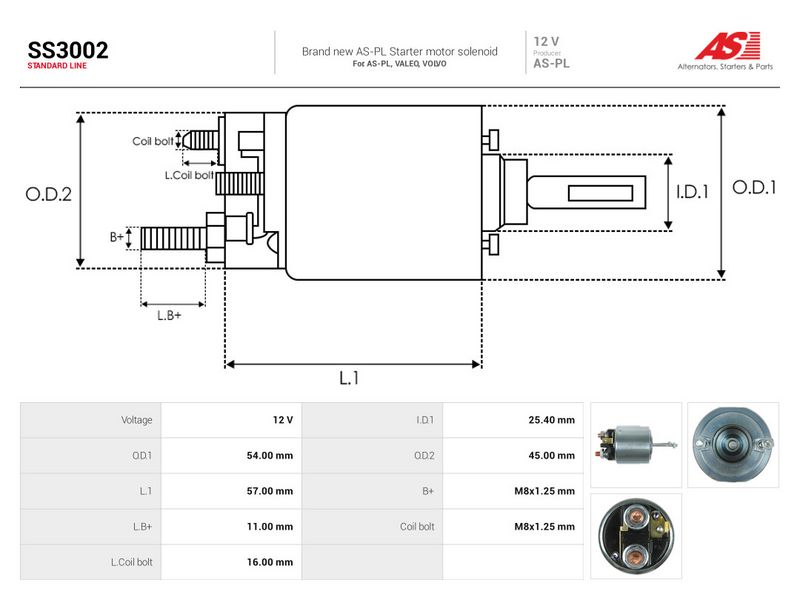Click the 'L.Coil bolt' diagram label

click(189, 176)
